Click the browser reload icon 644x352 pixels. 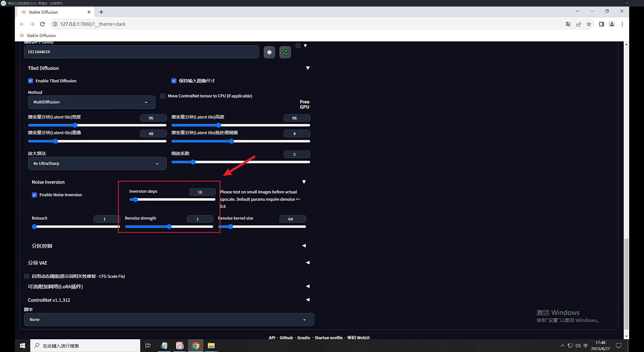43,24
